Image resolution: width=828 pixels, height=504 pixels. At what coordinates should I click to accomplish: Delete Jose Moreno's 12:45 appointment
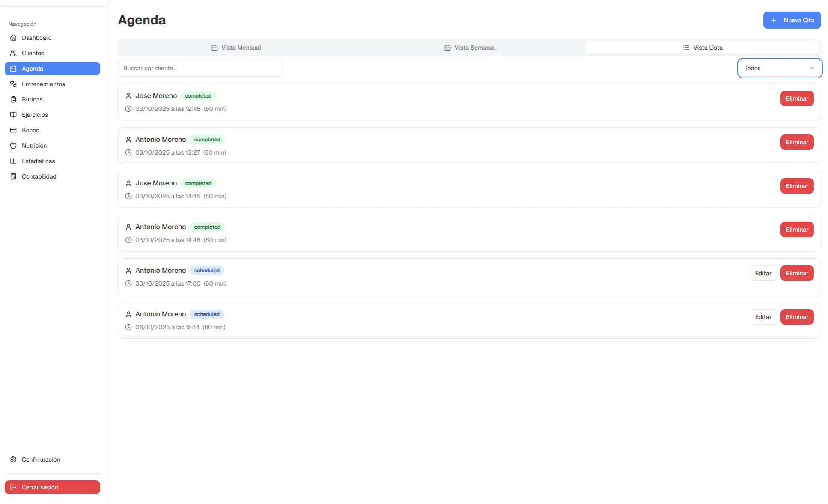point(797,98)
